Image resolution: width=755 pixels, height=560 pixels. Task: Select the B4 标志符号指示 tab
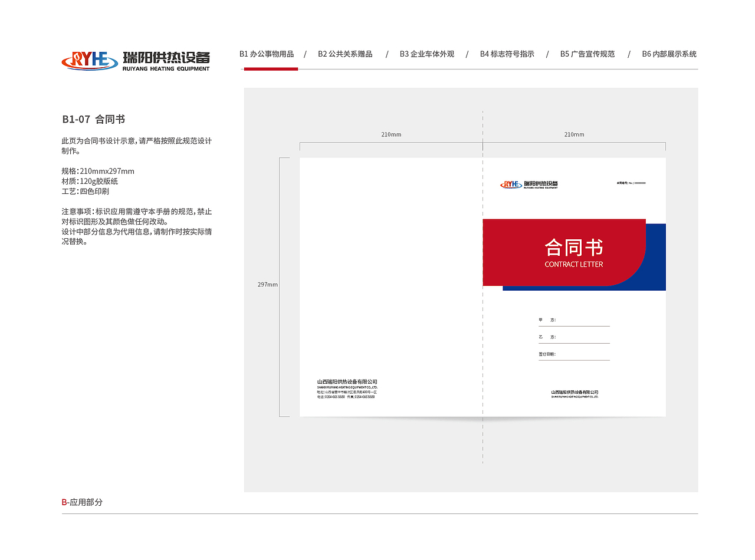point(507,54)
